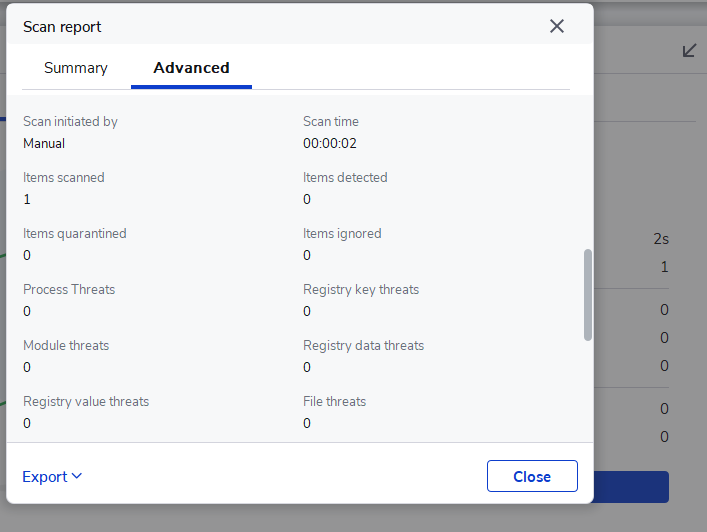The image size is (707, 532).
Task: Click the 'Items scanned' label
Action: tap(64, 177)
